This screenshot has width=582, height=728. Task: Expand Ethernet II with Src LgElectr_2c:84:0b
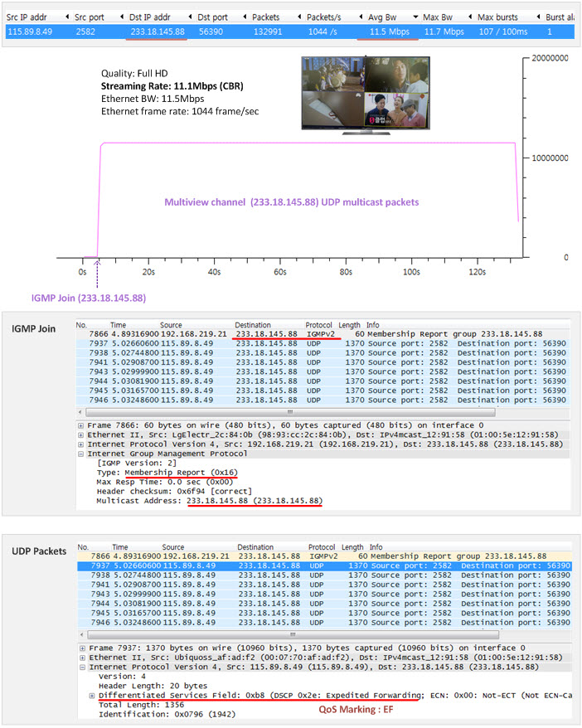(80, 435)
